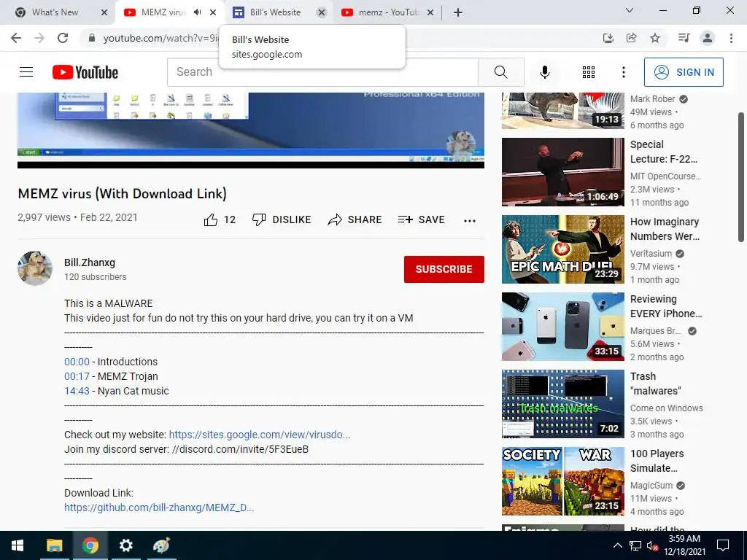Reload the current page
The height and width of the screenshot is (560, 747).
pyautogui.click(x=63, y=38)
